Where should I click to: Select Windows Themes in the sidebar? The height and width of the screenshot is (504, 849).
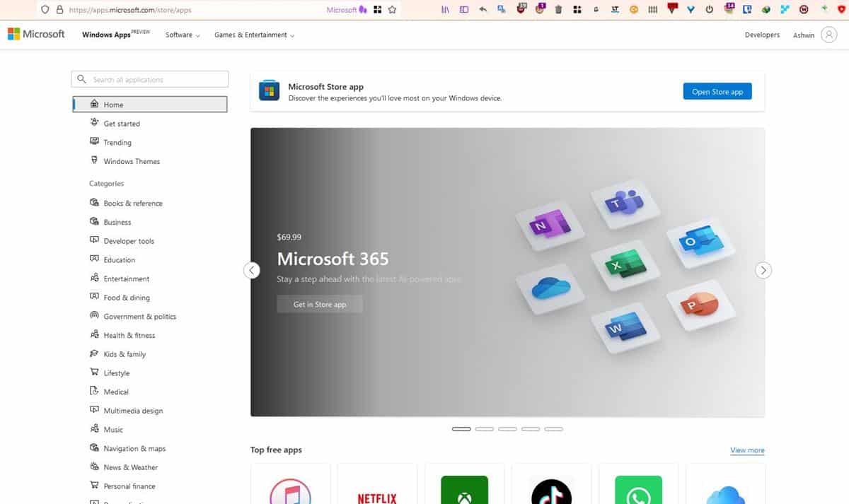132,161
